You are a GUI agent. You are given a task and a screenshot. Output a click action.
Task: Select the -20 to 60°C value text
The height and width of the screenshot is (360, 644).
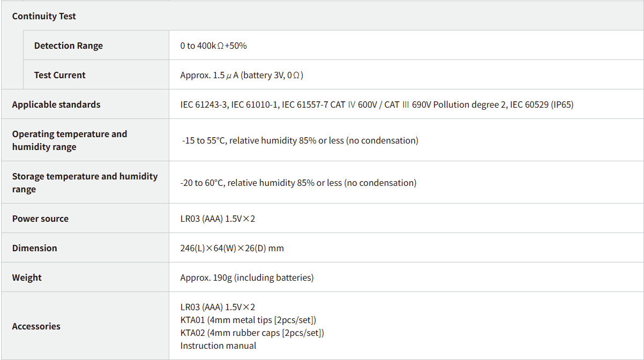click(x=298, y=183)
